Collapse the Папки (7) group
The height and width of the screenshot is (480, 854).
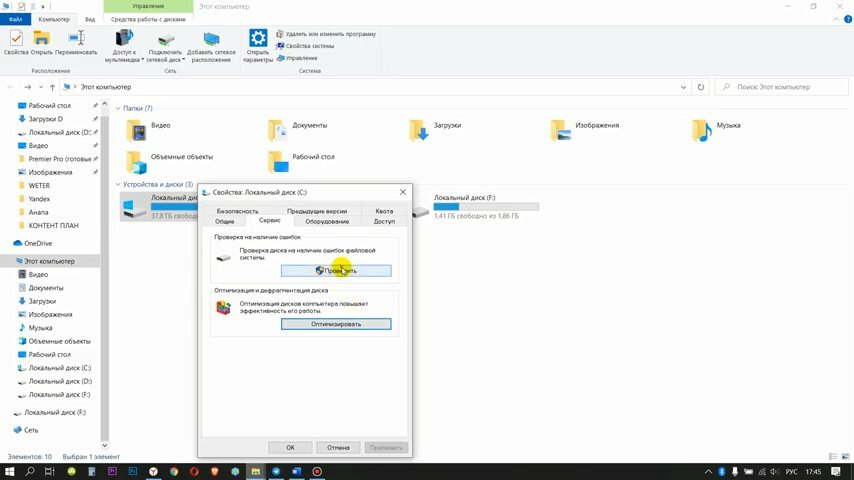pos(118,108)
